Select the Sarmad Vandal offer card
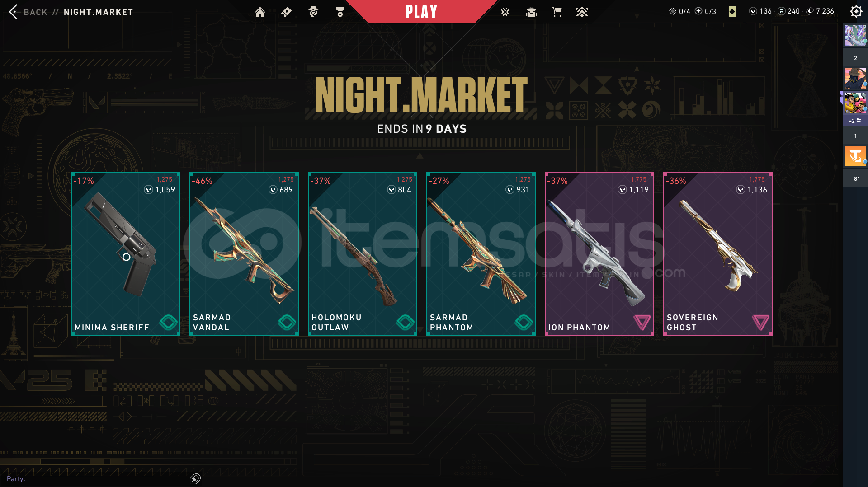This screenshot has height=487, width=868. point(244,254)
